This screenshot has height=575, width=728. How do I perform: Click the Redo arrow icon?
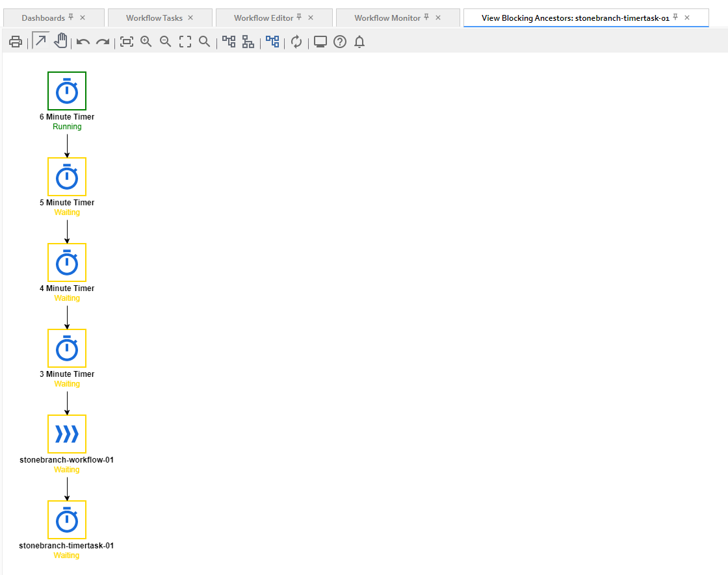pos(103,42)
